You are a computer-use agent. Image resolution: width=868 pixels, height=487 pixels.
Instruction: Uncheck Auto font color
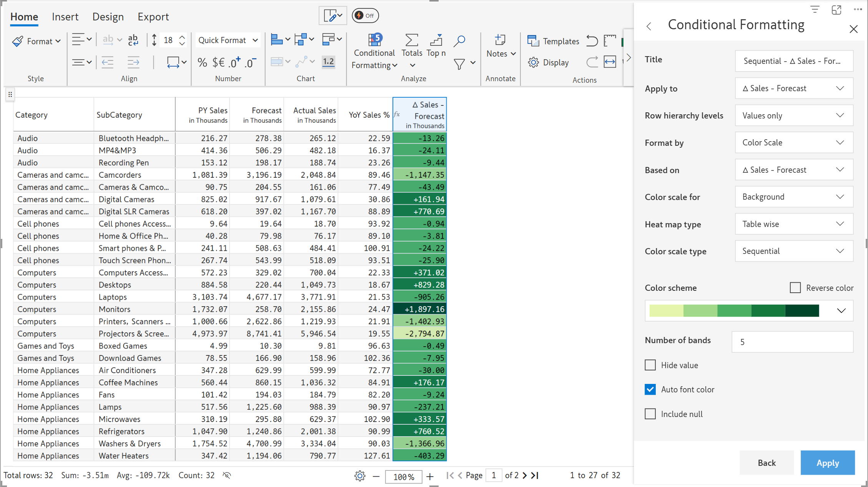(x=650, y=389)
